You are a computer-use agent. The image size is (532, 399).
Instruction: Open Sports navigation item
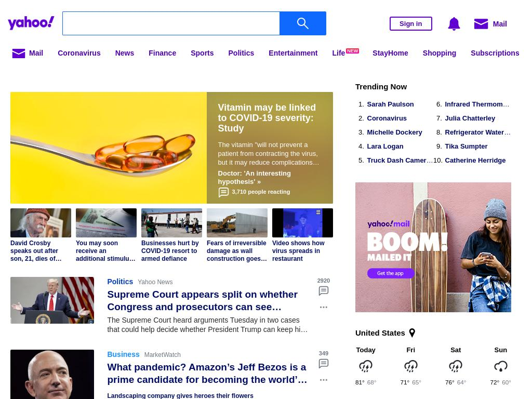click(x=202, y=54)
